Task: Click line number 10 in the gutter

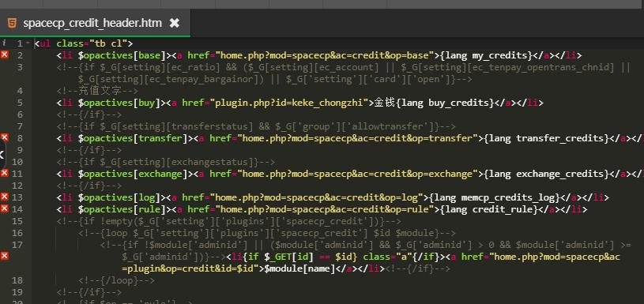Action: [17, 162]
